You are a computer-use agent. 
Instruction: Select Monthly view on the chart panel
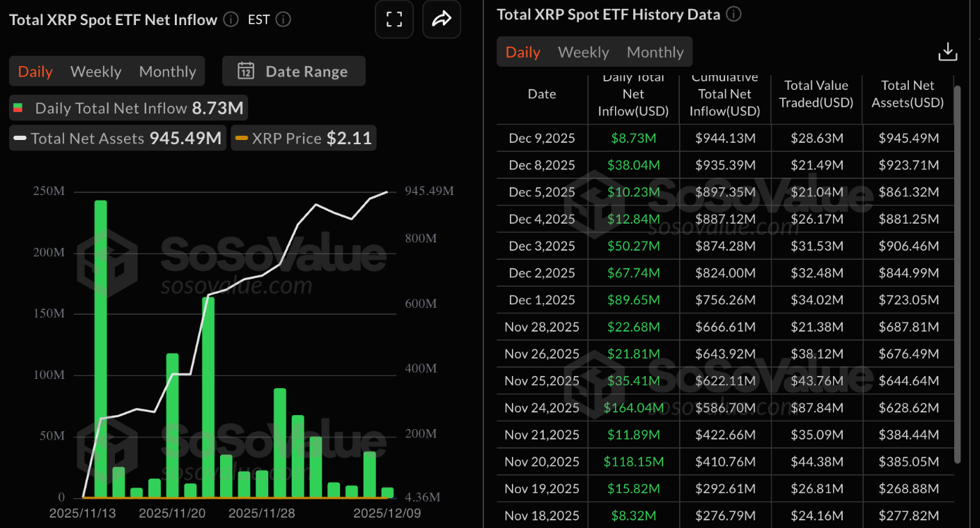click(x=167, y=71)
